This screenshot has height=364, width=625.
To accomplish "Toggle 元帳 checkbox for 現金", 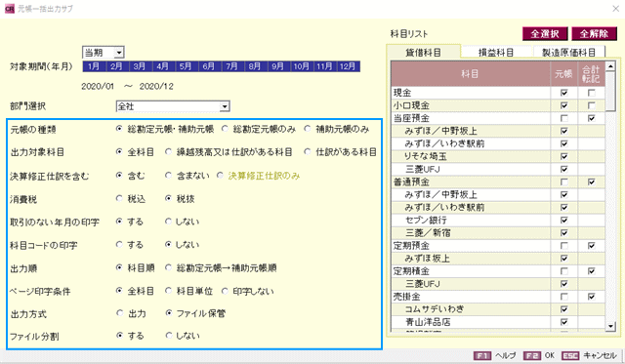I will (x=564, y=93).
